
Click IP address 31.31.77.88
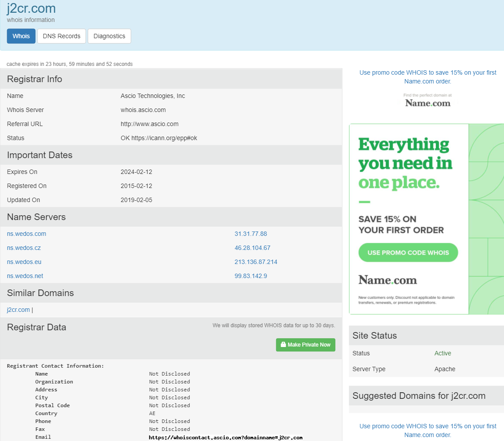point(251,234)
